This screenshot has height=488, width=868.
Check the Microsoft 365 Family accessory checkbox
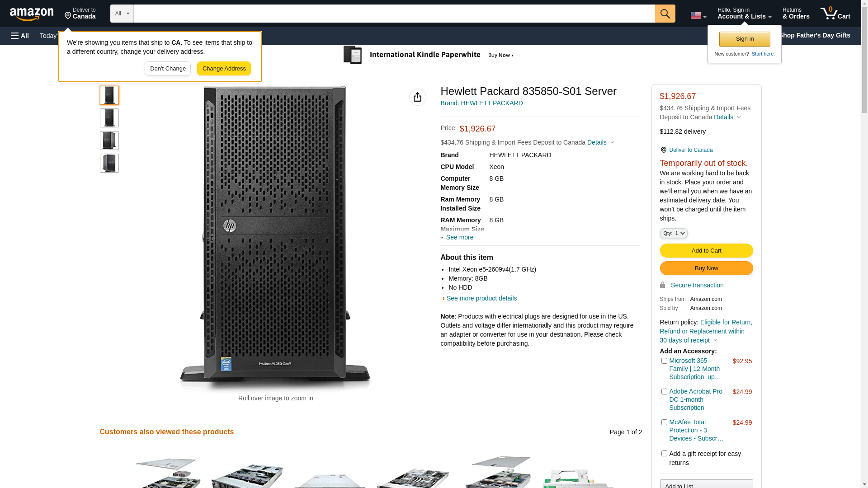pos(664,361)
